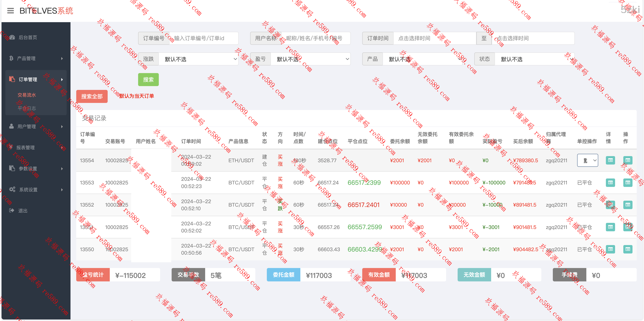Viewport: 644px width, 321px height.
Task: Open 交易流水 submenu item
Action: [27, 95]
